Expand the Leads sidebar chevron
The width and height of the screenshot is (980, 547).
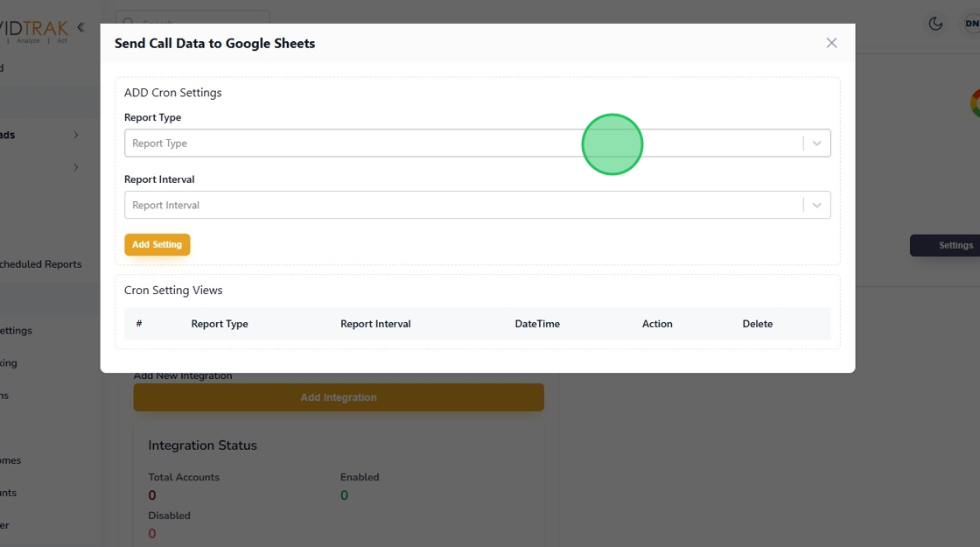[76, 135]
